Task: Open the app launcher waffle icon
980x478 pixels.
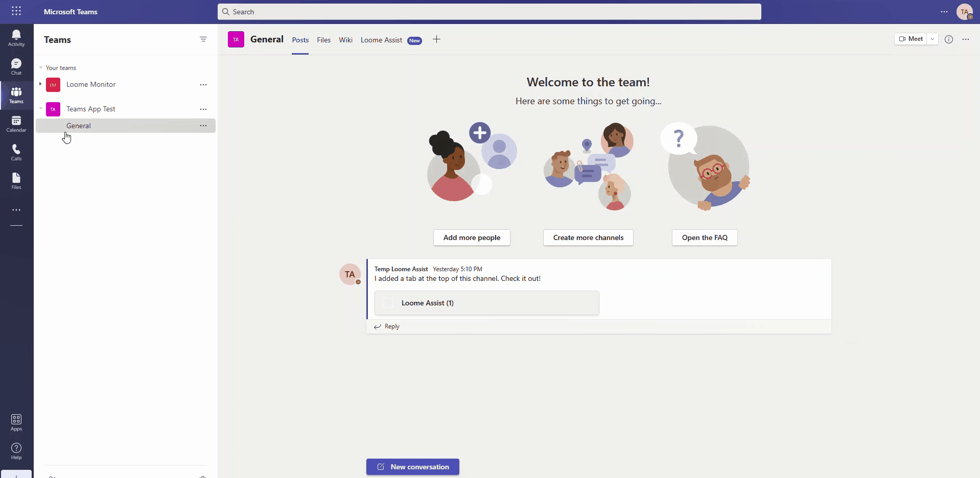Action: pos(16,11)
